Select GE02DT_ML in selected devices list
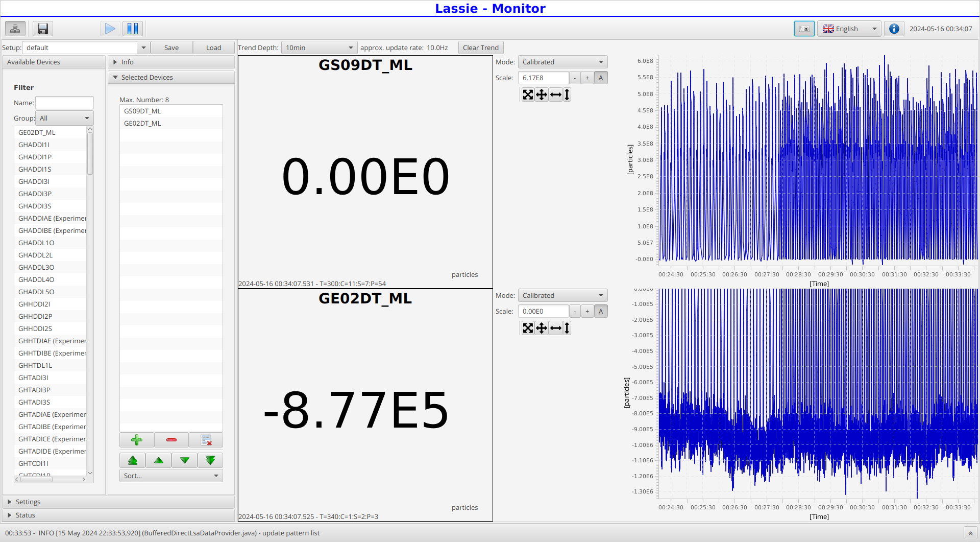The height and width of the screenshot is (542, 980). (171, 123)
